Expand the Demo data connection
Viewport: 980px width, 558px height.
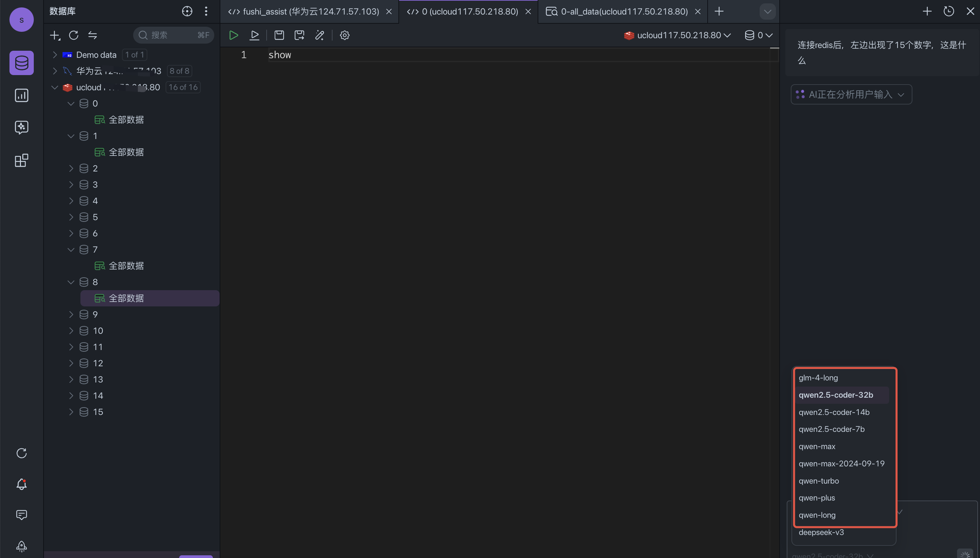55,55
